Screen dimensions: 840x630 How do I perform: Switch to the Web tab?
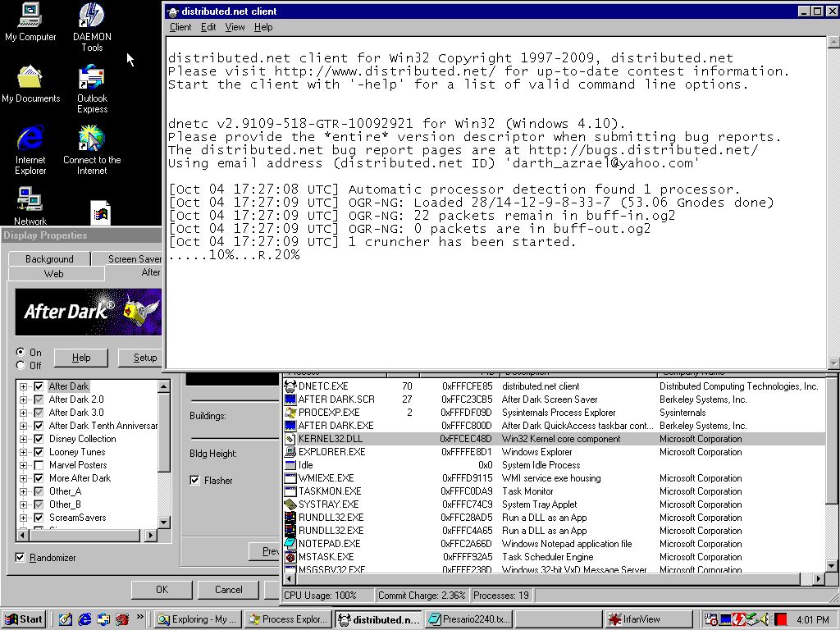pos(57,274)
